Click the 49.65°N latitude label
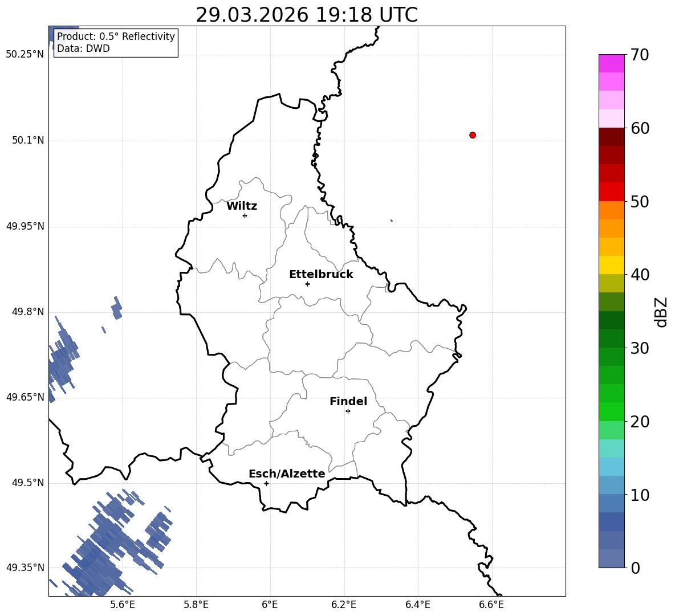Image resolution: width=675 pixels, height=616 pixels. pos(25,397)
